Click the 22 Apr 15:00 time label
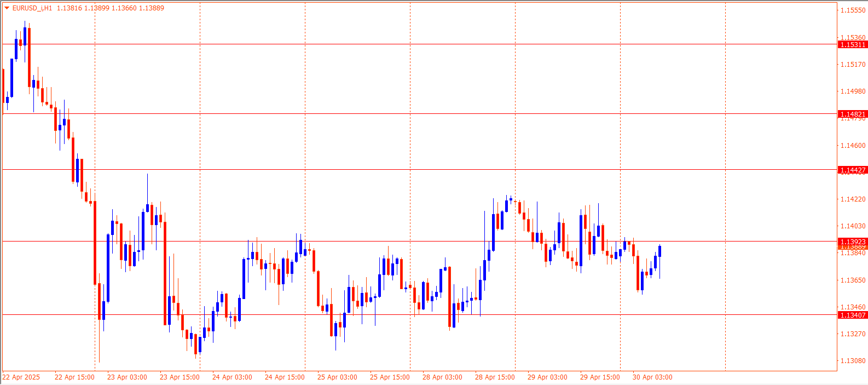Screen dimensions: 868x385 coord(74,377)
